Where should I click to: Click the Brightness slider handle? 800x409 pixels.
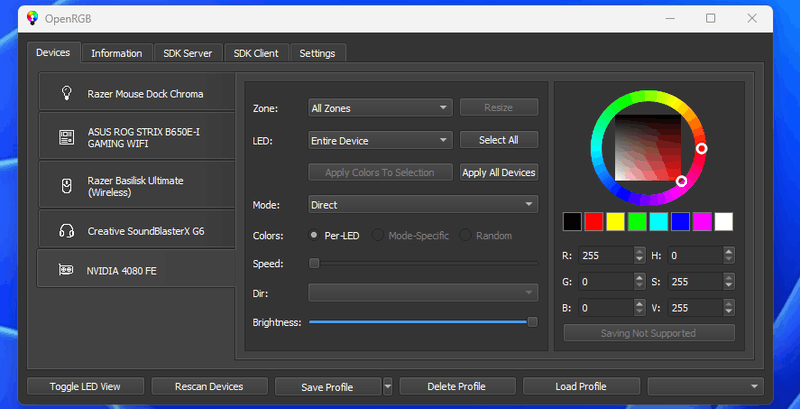(532, 322)
